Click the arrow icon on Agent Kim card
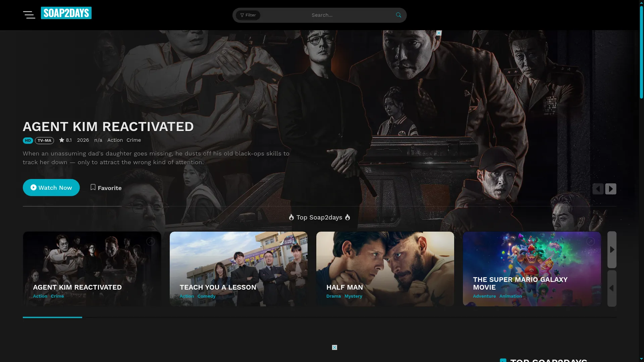The image size is (644, 362). point(151,241)
